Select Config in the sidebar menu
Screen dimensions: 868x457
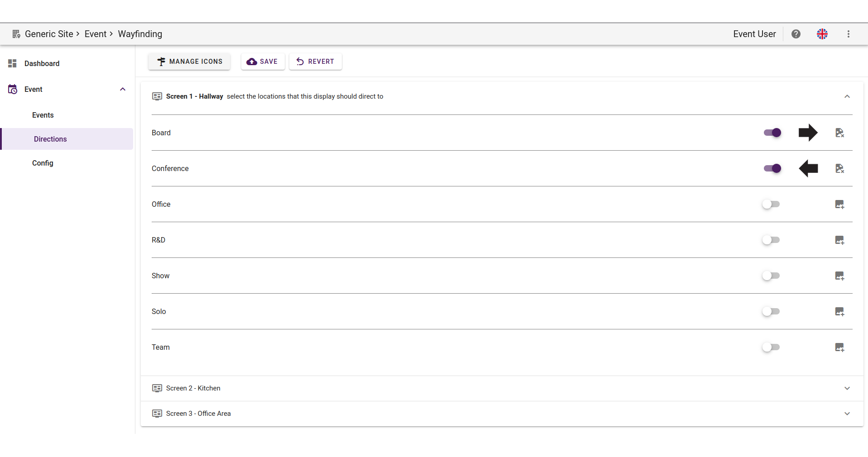(43, 163)
